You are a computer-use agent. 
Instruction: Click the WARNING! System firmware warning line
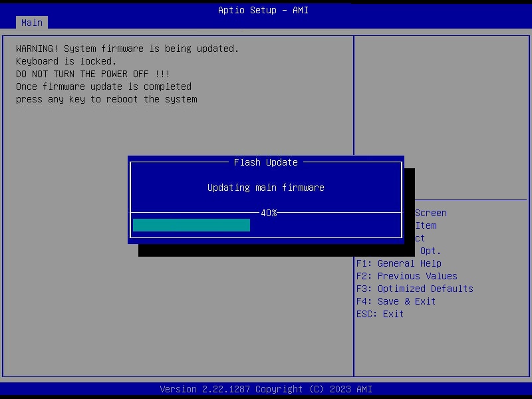click(x=128, y=48)
